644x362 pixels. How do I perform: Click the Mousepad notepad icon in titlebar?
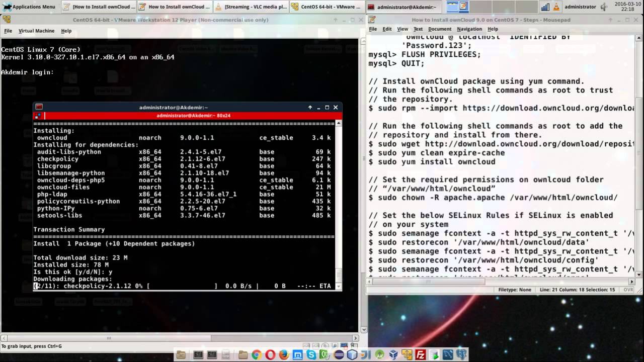point(372,20)
